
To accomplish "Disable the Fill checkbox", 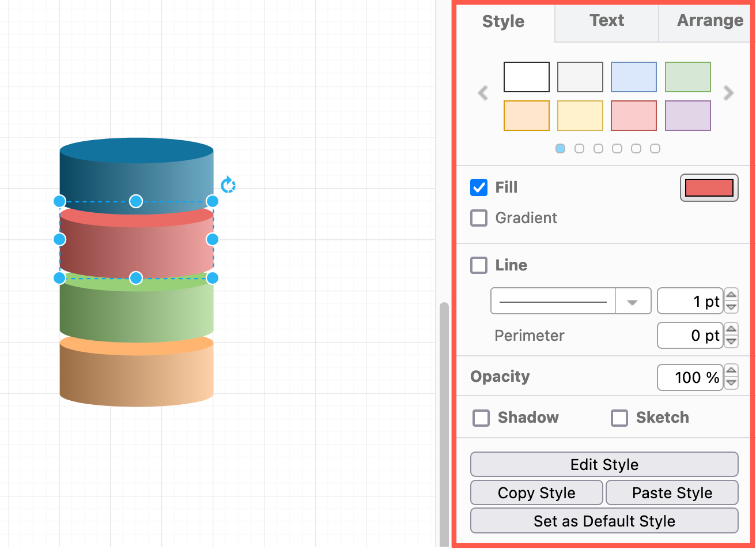I will pos(479,187).
